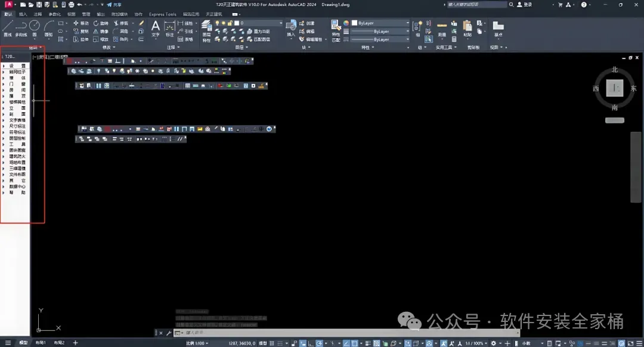Select the Line (直线) drawing tool
644x347 pixels.
pos(7,29)
